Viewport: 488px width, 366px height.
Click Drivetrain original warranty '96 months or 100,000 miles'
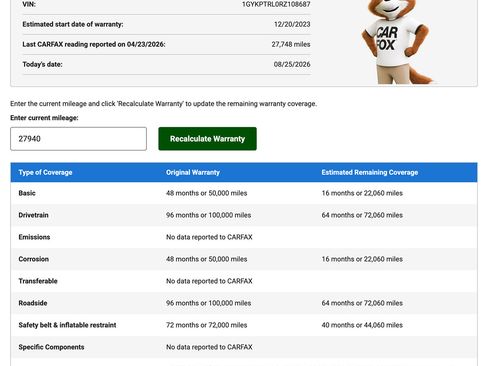pyautogui.click(x=209, y=215)
